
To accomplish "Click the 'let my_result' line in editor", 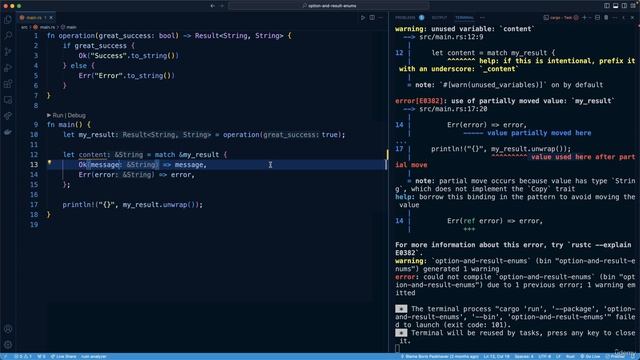I will tap(204, 135).
